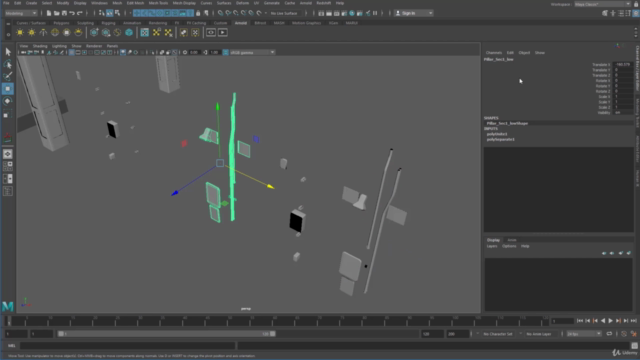This screenshot has width=640, height=360.
Task: Click the Arnold physical sky shelf icon
Action: click(x=78, y=32)
